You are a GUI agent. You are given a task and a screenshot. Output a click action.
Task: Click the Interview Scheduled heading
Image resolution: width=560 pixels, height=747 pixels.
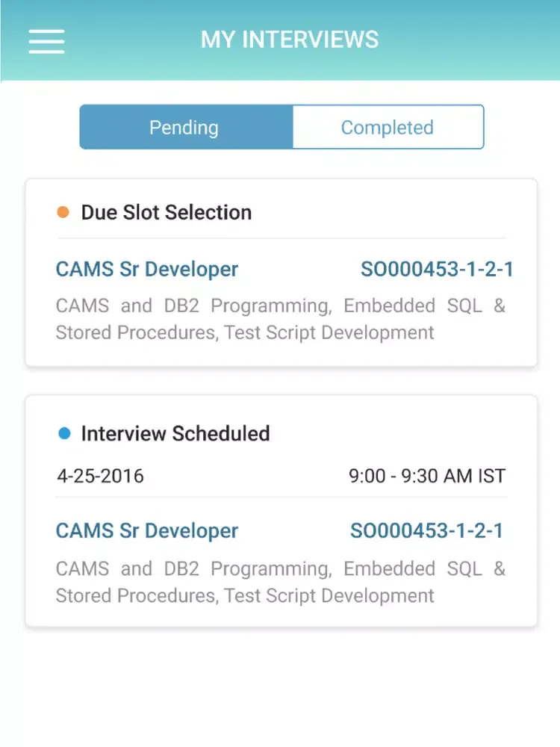pyautogui.click(x=175, y=433)
